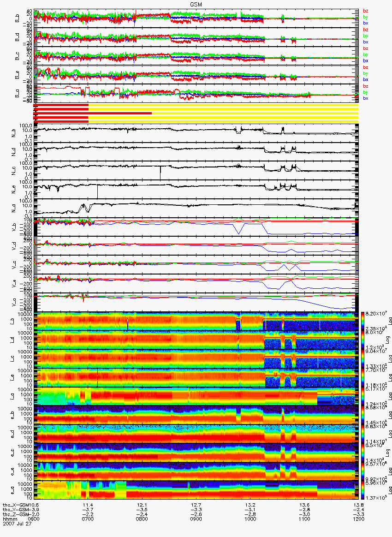Click the 8.20×10^7 color scale maximum

375,313
